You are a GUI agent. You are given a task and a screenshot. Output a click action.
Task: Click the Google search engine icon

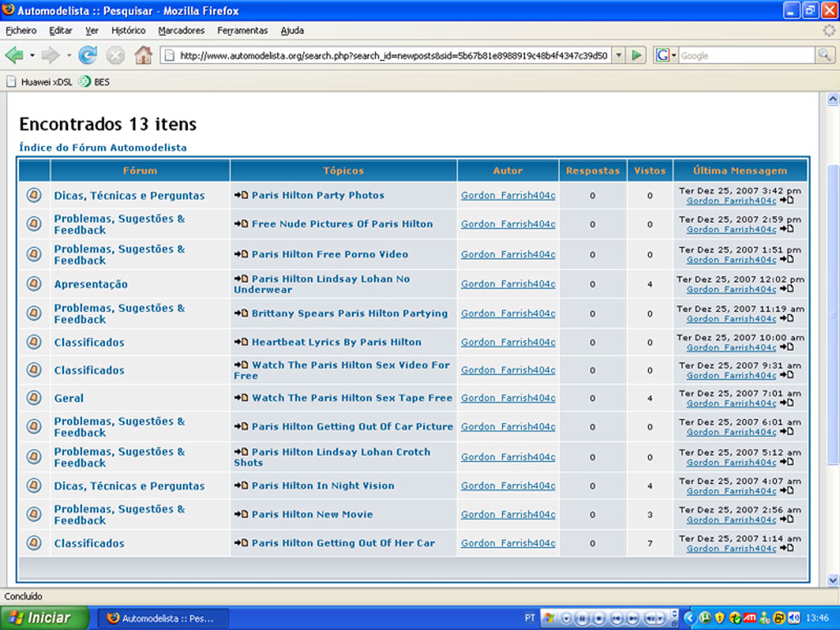coord(663,55)
